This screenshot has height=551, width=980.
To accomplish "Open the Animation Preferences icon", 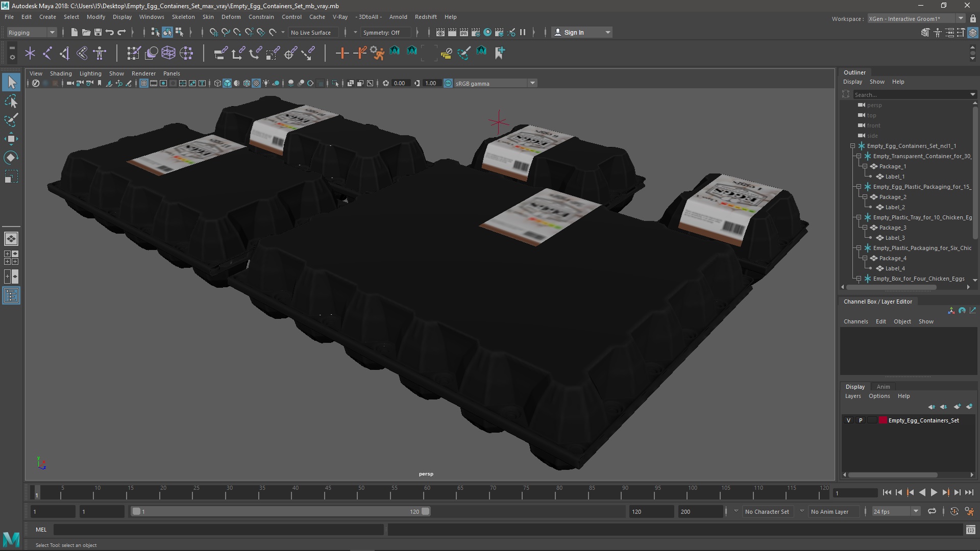I will pyautogui.click(x=969, y=511).
